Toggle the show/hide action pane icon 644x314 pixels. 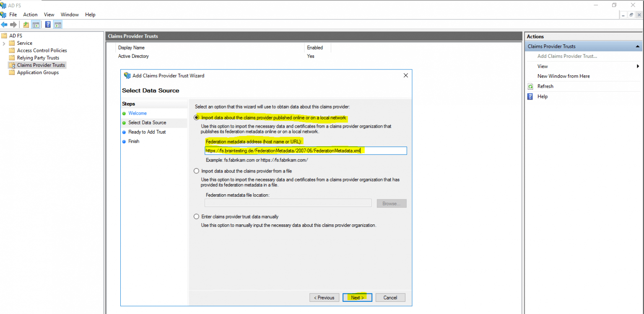tap(57, 24)
